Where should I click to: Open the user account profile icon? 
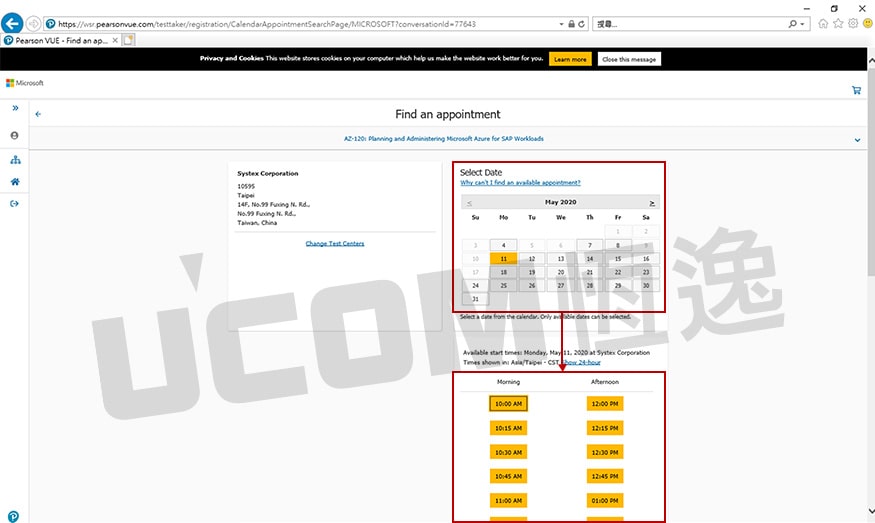pyautogui.click(x=15, y=135)
